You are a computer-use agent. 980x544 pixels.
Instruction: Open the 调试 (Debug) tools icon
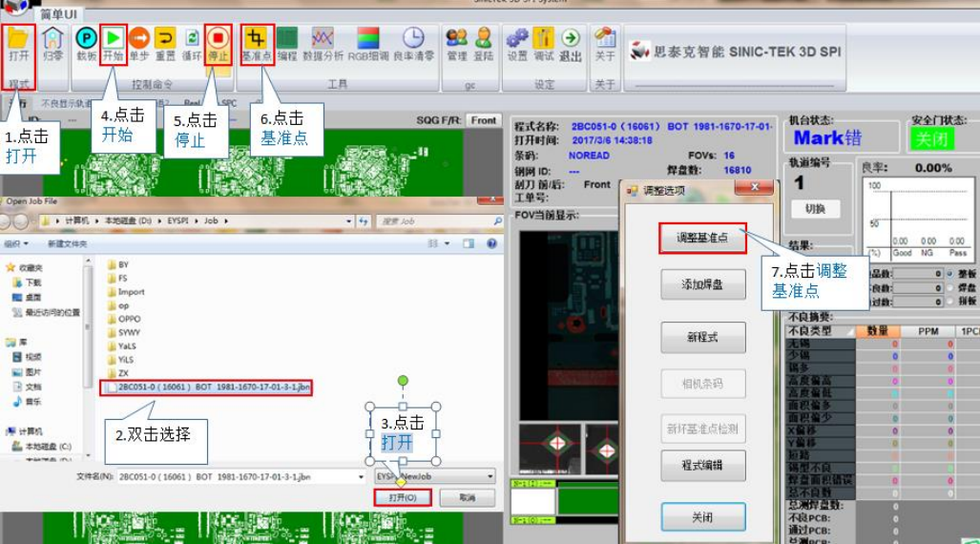(x=544, y=45)
